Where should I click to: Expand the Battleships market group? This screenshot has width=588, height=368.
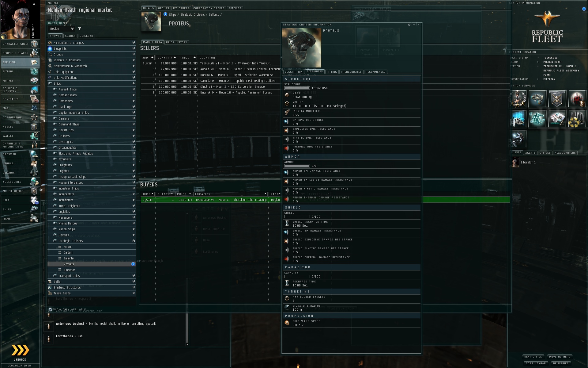pos(134,101)
